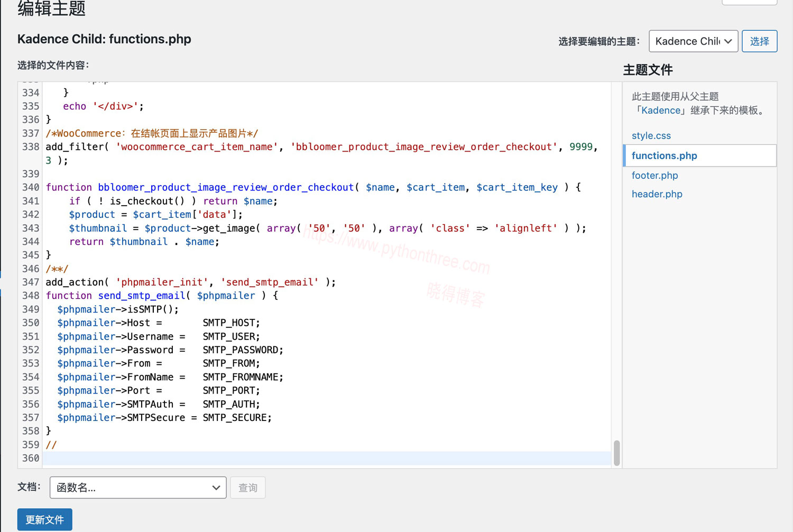Open the 函数名 documentation dropdown
Viewport: 793px width, 532px height.
[138, 488]
